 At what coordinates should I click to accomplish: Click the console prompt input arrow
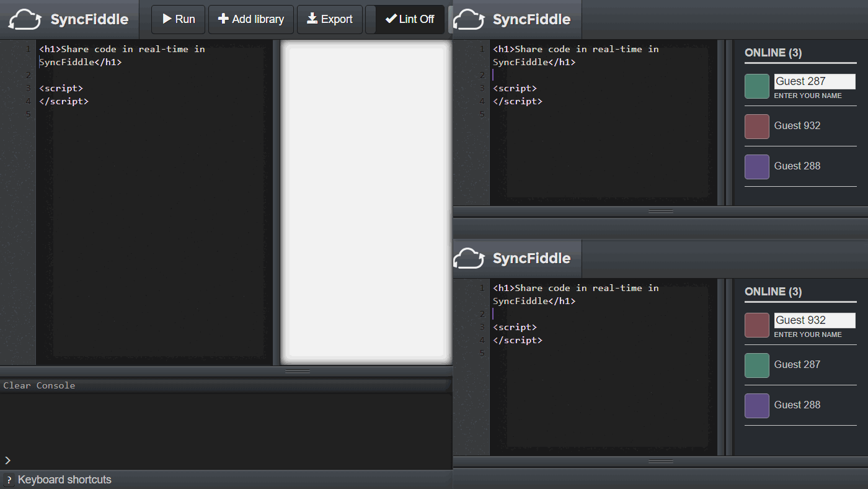(7, 460)
